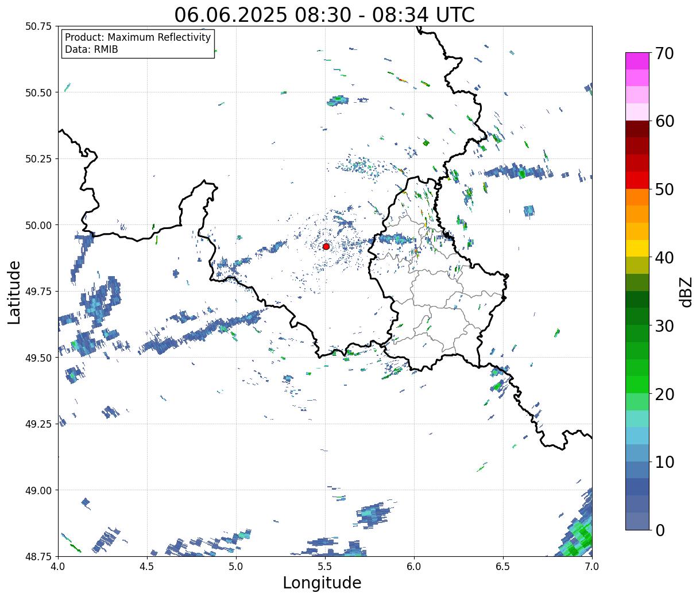Click the latitude tick label 50.25
This screenshot has width=700, height=597.
[x=38, y=159]
